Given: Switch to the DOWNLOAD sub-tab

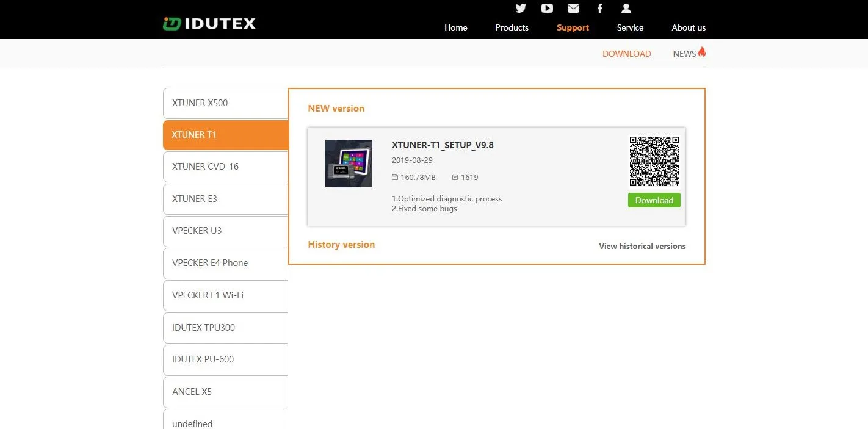Looking at the screenshot, I should tap(626, 54).
